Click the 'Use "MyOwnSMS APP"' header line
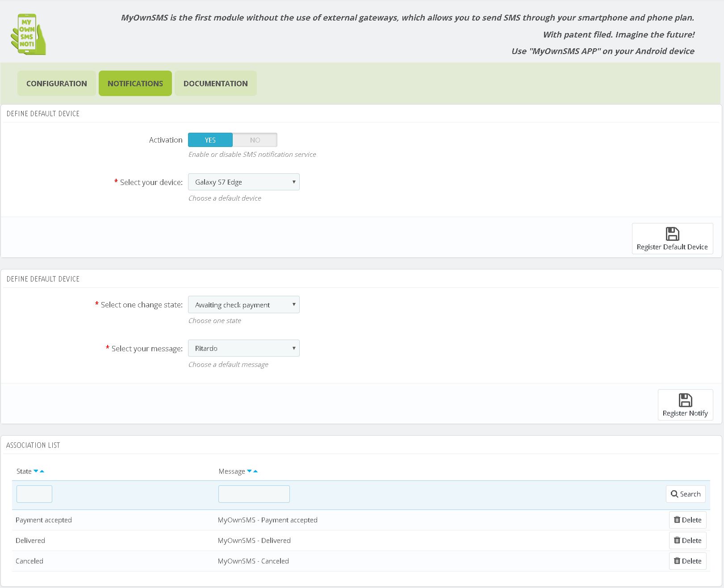 tap(603, 51)
